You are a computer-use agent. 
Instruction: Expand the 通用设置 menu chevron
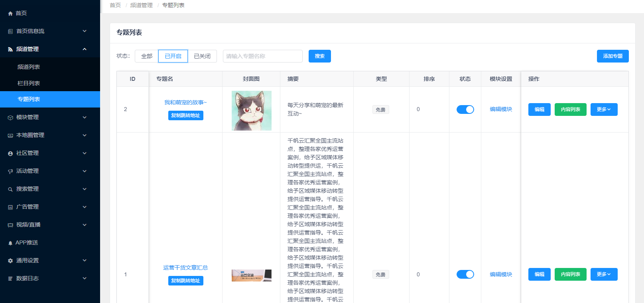click(x=85, y=260)
